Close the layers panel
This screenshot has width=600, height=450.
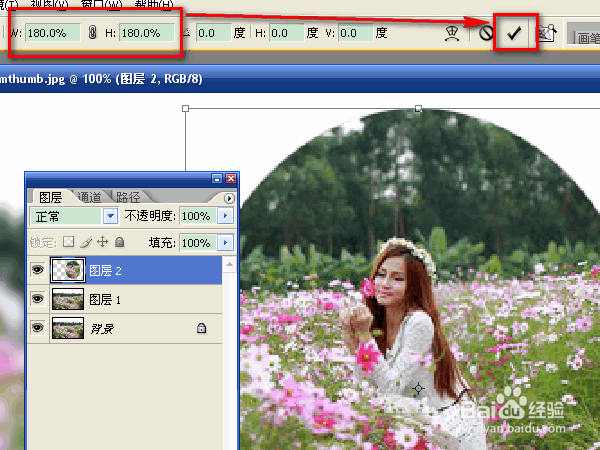231,179
